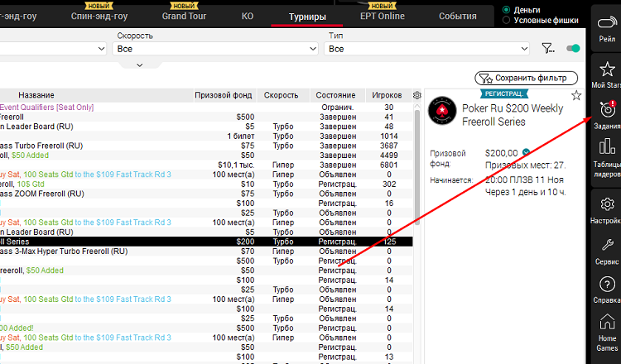The image size is (621, 364).
Task: Favorite the Poker Ru $200 Weekly Freeroll
Action: [x=576, y=96]
